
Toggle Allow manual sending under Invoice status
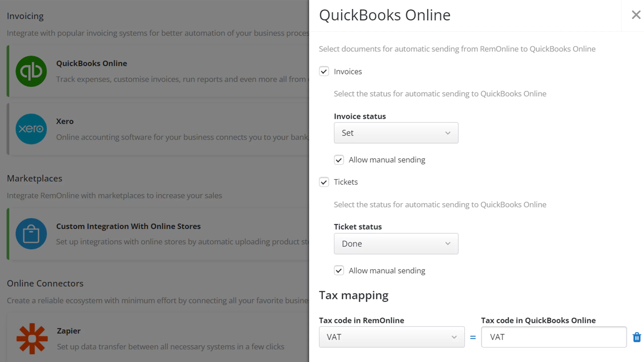tap(339, 160)
